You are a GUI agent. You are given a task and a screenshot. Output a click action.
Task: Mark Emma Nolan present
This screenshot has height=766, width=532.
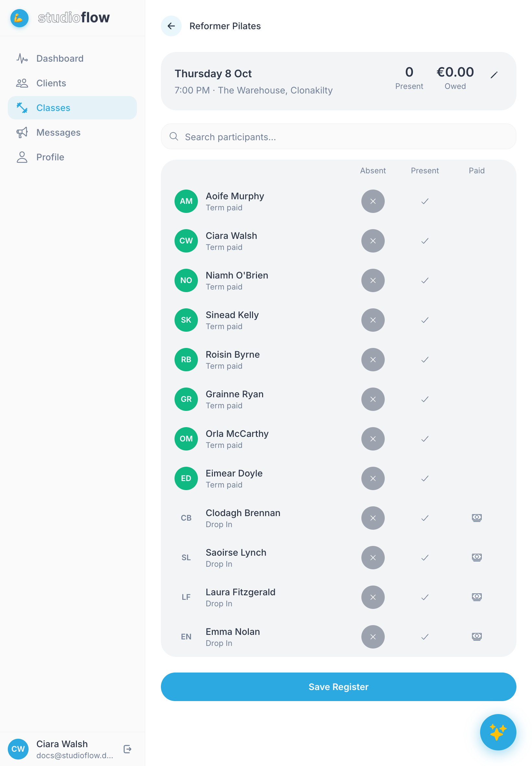click(425, 636)
